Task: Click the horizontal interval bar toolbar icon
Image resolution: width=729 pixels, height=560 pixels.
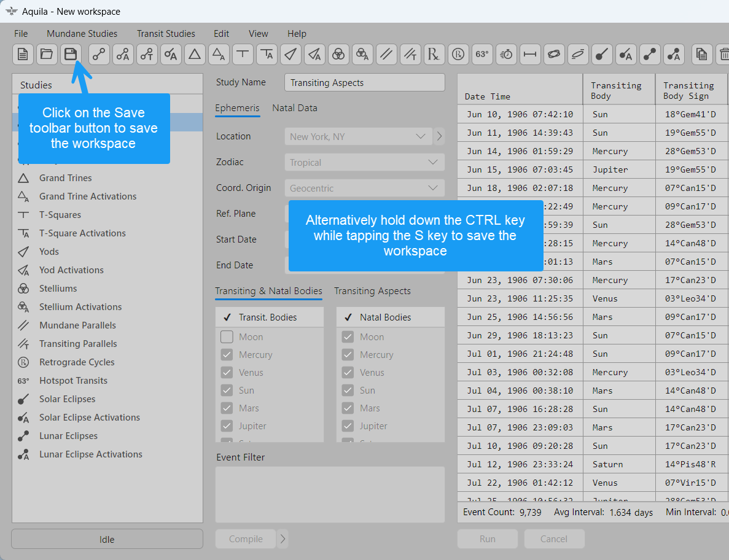Action: click(x=530, y=55)
